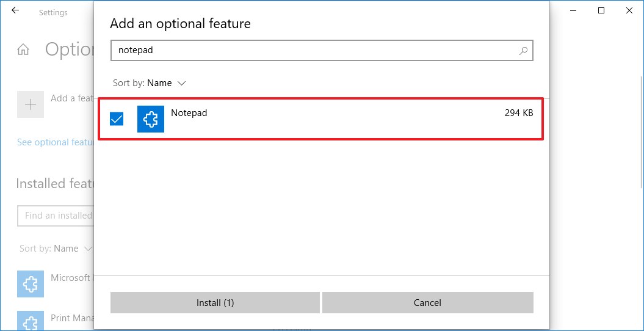Close the Settings window

click(629, 11)
